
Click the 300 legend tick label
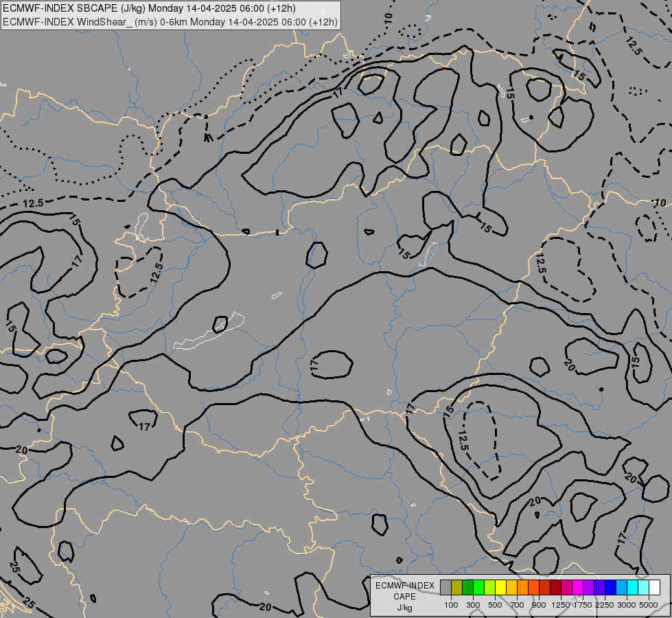473,605
